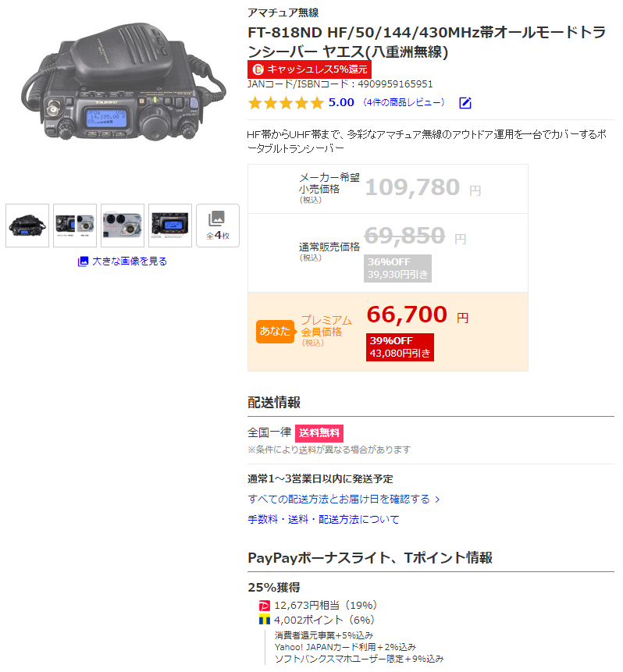Click chevron after delivery methods link
This screenshot has width=623, height=672.
pos(437,500)
